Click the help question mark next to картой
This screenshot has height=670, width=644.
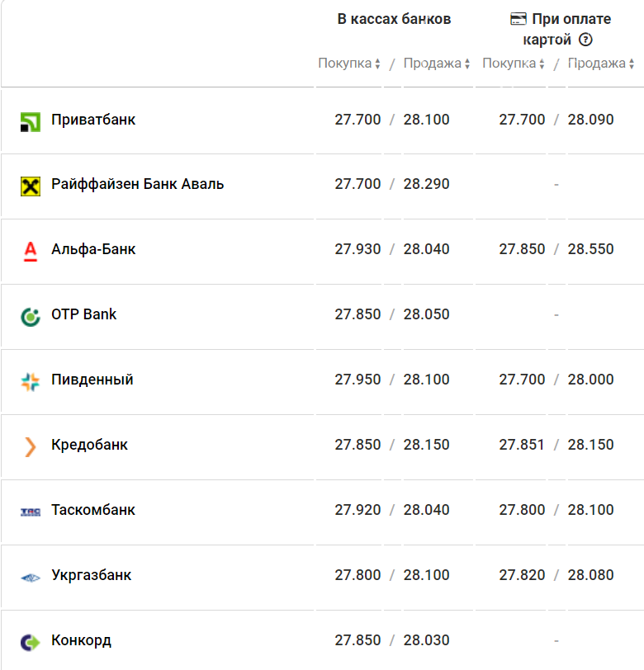click(585, 40)
